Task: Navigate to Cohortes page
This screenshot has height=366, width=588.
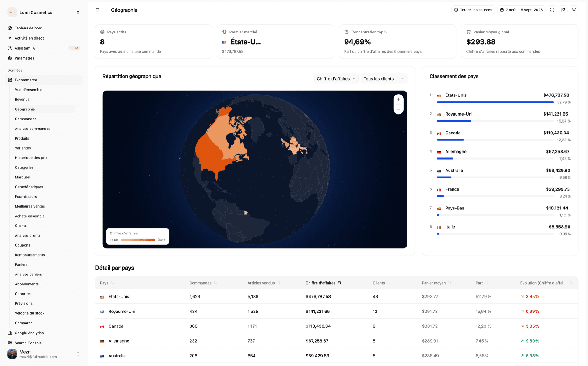Action: point(23,294)
